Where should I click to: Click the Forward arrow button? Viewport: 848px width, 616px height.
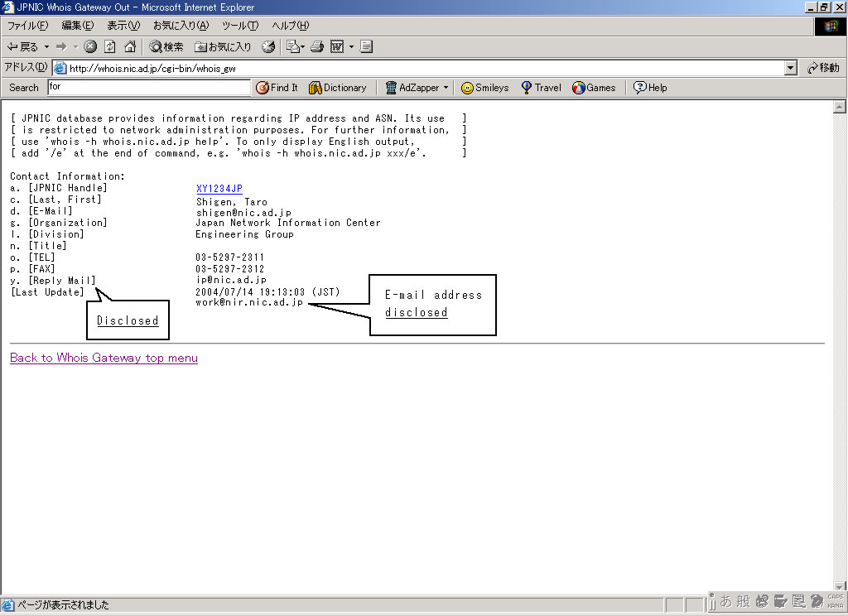(x=61, y=47)
